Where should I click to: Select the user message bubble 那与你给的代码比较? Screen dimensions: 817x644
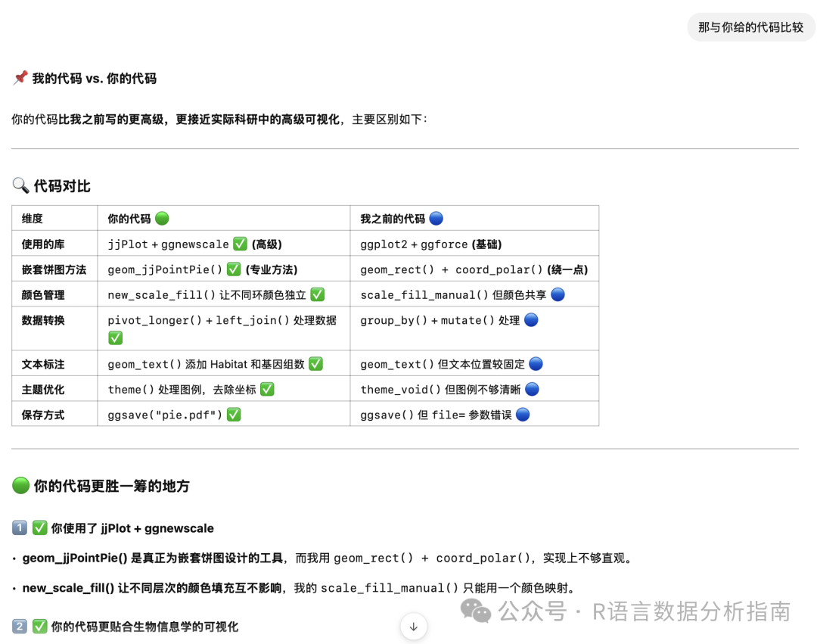tap(750, 27)
